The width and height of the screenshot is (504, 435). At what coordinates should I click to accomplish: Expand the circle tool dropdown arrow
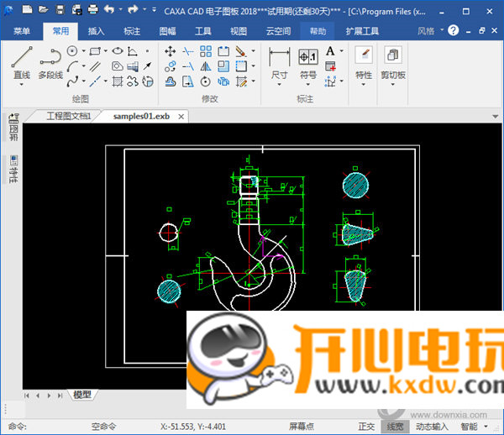(83, 50)
